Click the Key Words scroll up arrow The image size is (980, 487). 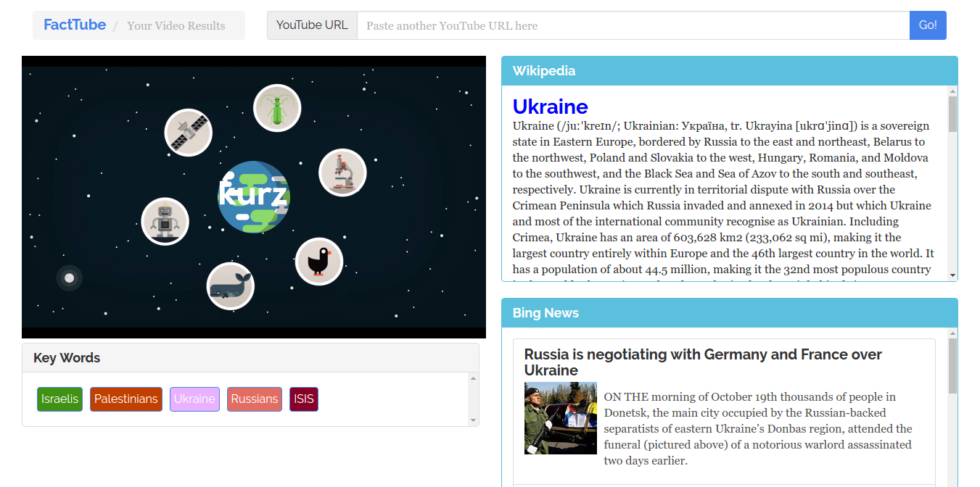[474, 378]
